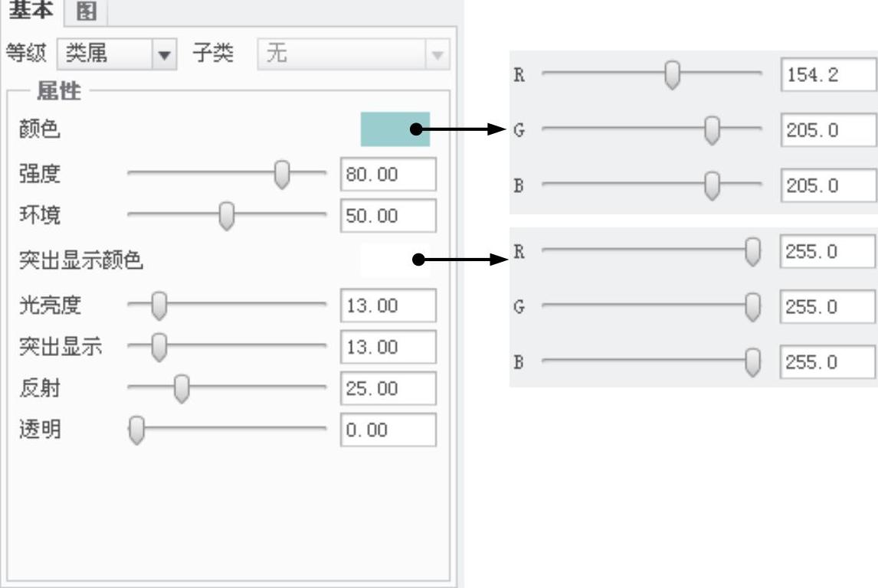
Task: Click the 反射 value field showing 25.00
Action: pos(388,388)
